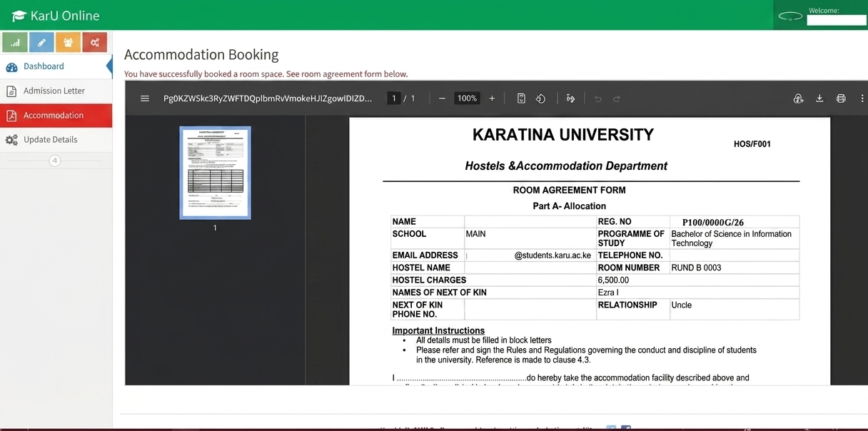Click the Part A- Allocation heading
The image size is (868, 431).
pos(569,206)
